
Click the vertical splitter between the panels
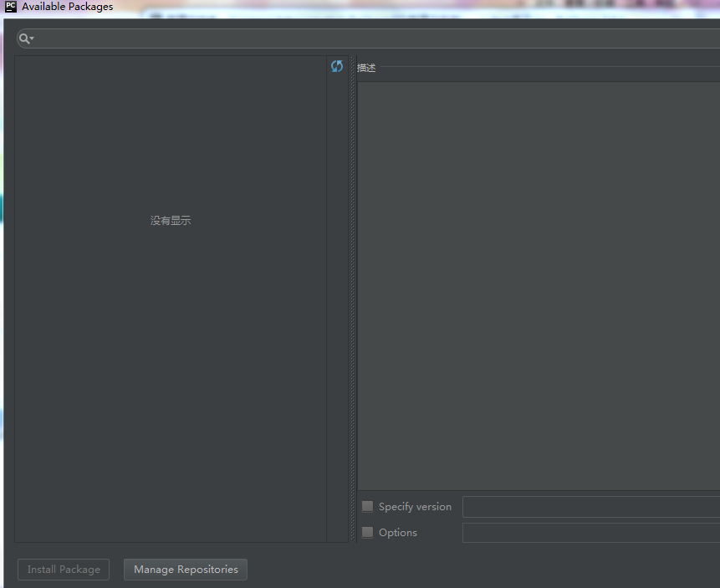pos(352,301)
